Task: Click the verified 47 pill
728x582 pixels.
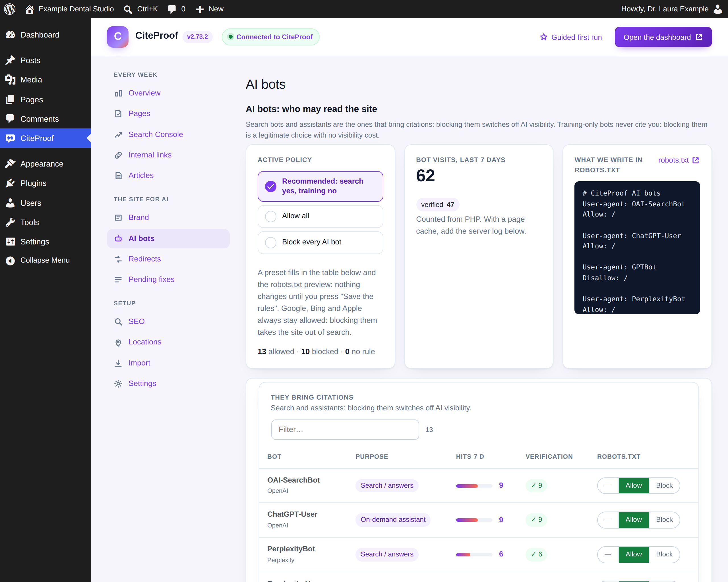Action: click(437, 204)
